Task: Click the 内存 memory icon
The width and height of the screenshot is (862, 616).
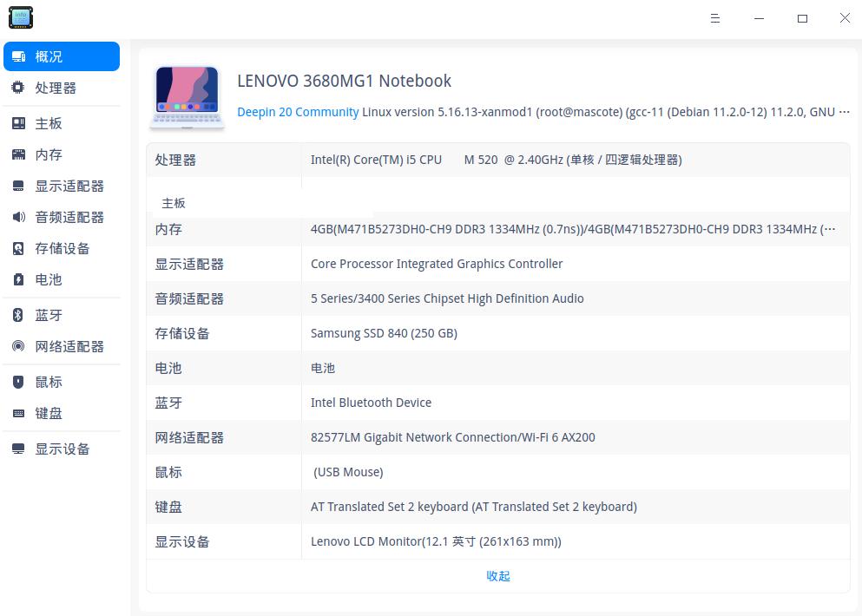Action: click(18, 154)
